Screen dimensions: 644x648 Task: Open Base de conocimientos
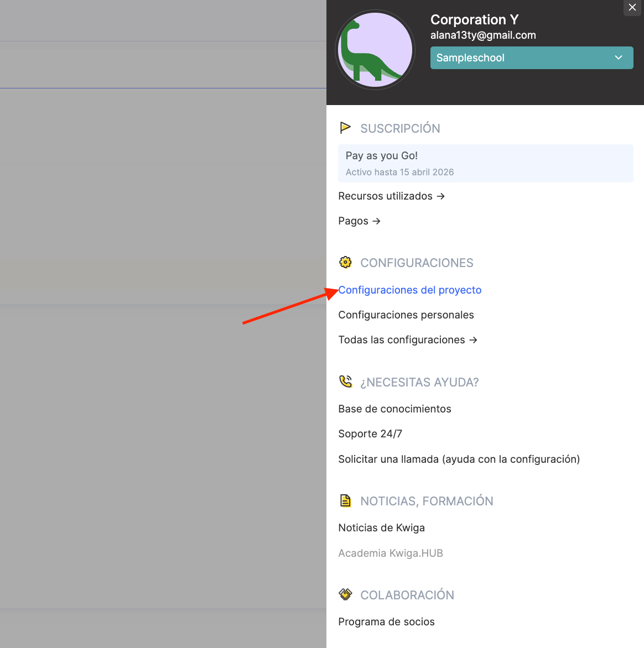click(394, 409)
